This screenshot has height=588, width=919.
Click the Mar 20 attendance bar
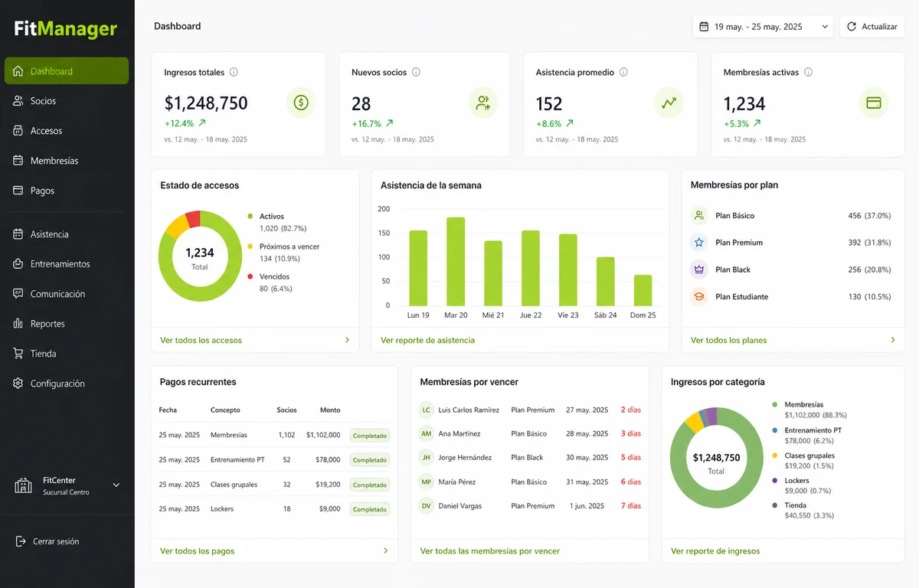tap(456, 261)
